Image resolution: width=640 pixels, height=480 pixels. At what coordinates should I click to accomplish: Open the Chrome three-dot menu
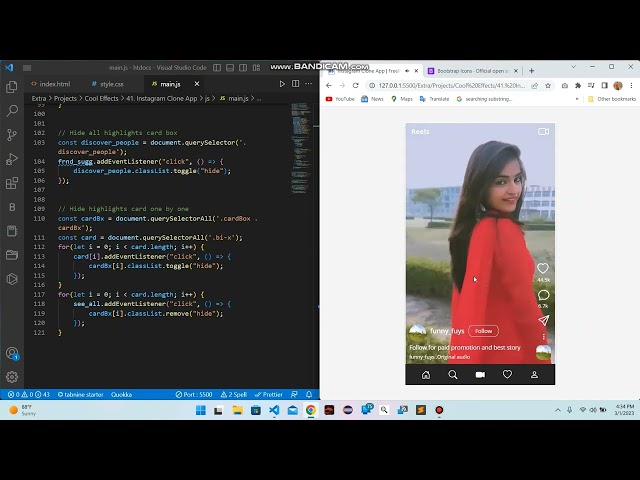[631, 85]
